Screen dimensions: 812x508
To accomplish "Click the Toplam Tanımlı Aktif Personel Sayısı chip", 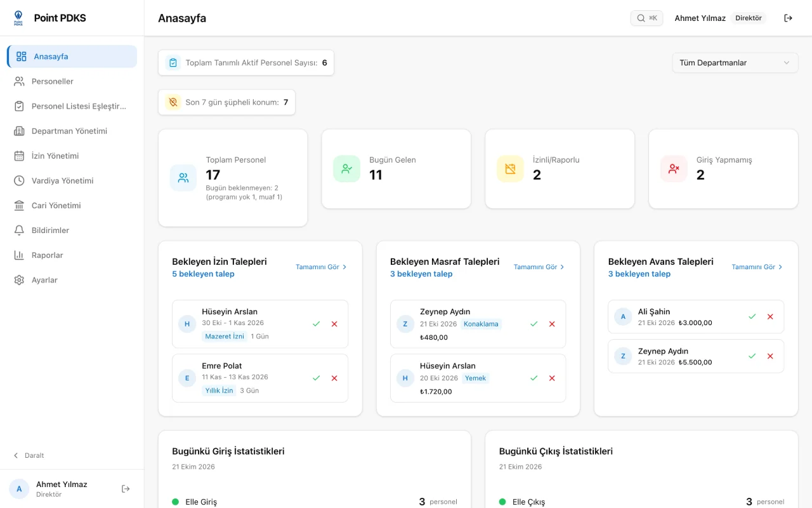I will pyautogui.click(x=246, y=63).
